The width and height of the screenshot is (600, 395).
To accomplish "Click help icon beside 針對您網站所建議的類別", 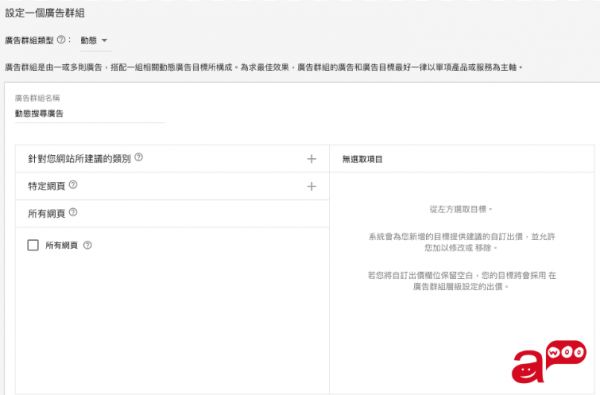I will click(139, 157).
